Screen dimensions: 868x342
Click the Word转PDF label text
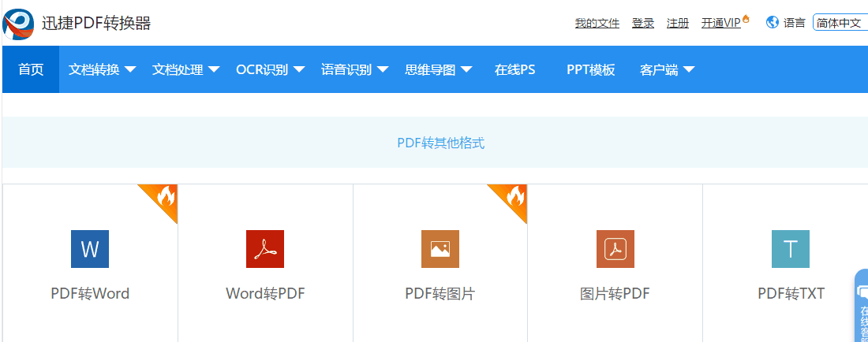[x=265, y=293]
